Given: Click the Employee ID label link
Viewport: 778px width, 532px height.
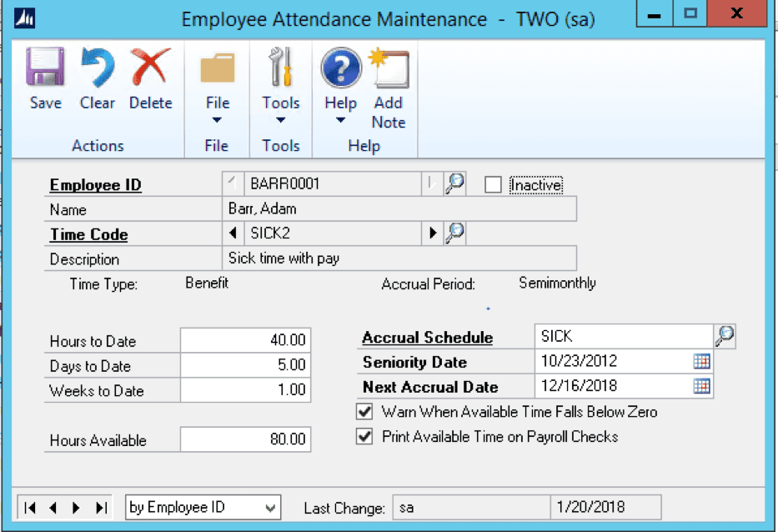Looking at the screenshot, I should click(95, 184).
